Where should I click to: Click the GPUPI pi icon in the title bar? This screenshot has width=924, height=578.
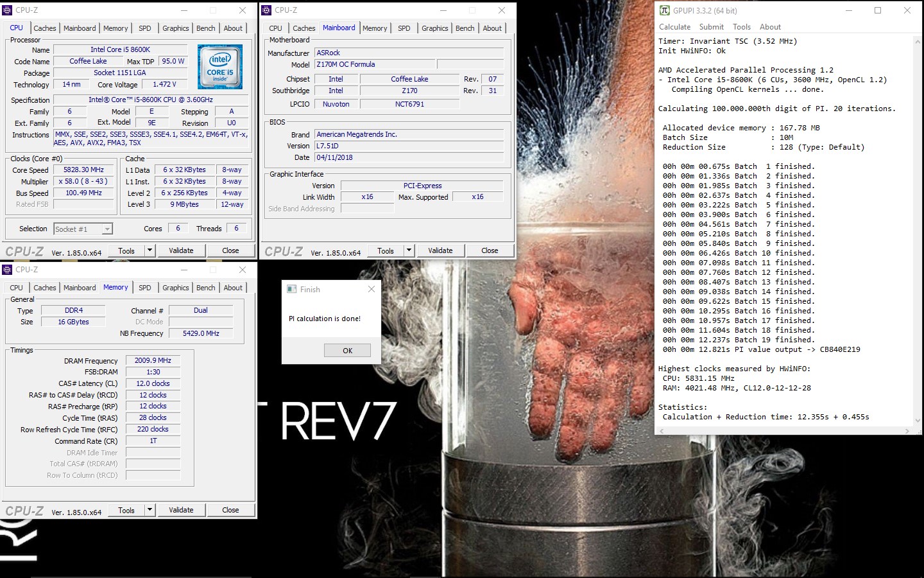pyautogui.click(x=665, y=10)
